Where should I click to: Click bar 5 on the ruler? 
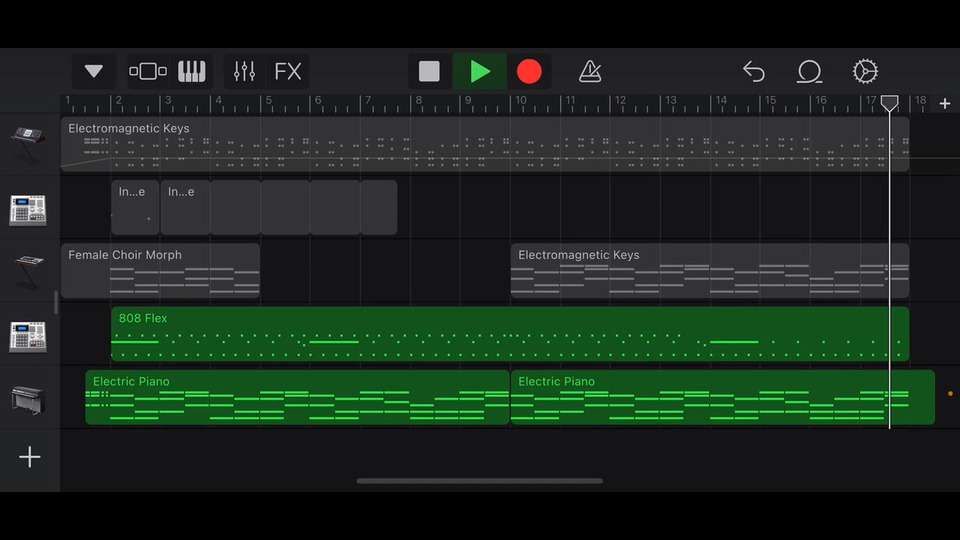268,100
